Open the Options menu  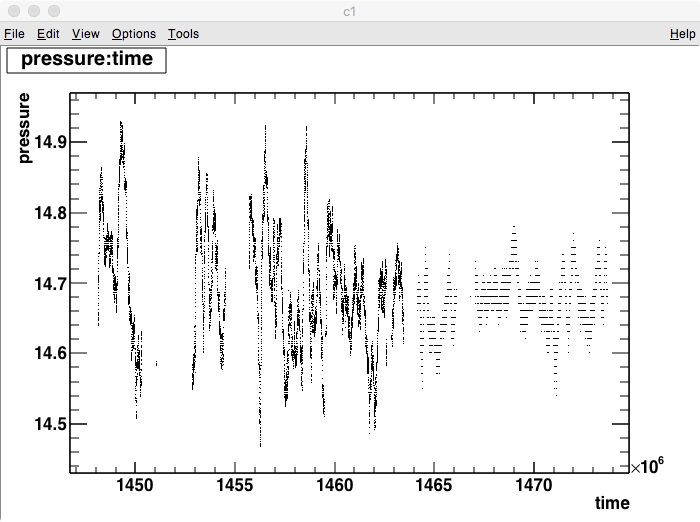point(133,34)
